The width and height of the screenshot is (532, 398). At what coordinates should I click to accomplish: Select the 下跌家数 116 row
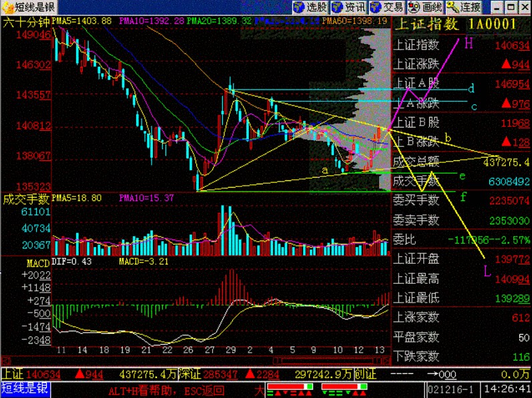461,357
